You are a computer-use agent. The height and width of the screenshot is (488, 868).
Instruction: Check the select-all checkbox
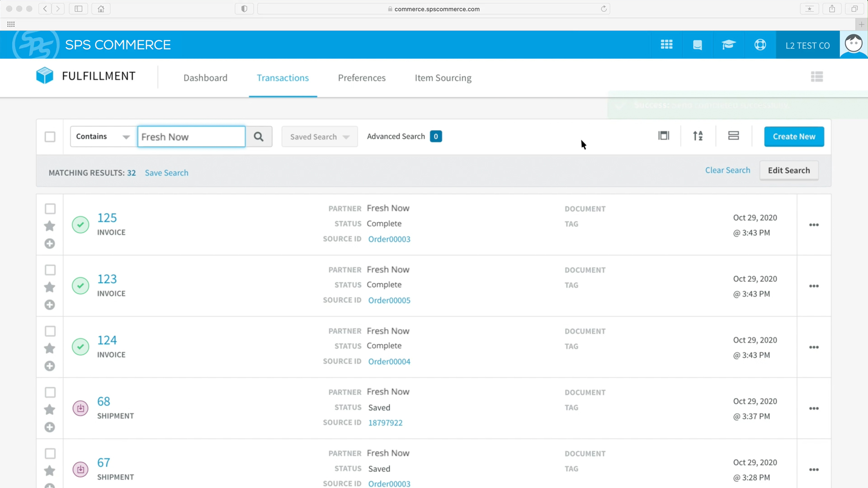click(50, 137)
